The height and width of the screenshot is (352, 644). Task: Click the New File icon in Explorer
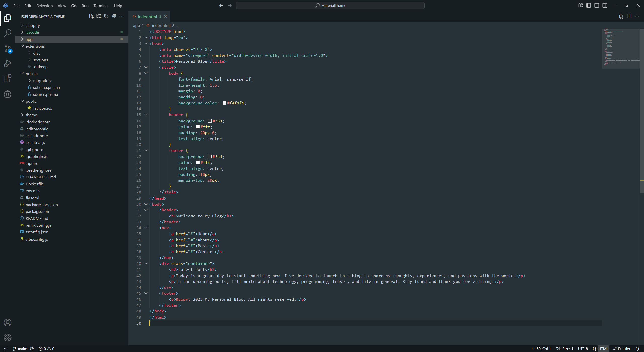point(91,16)
